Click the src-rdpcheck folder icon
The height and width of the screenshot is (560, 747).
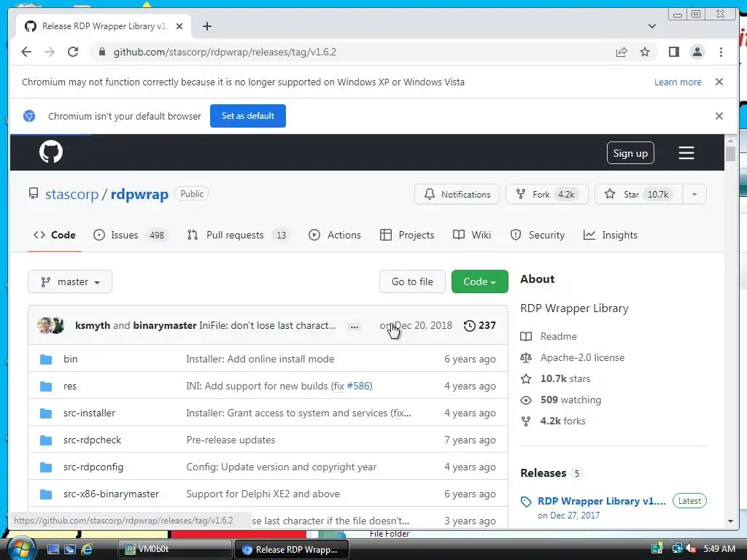pyautogui.click(x=46, y=440)
